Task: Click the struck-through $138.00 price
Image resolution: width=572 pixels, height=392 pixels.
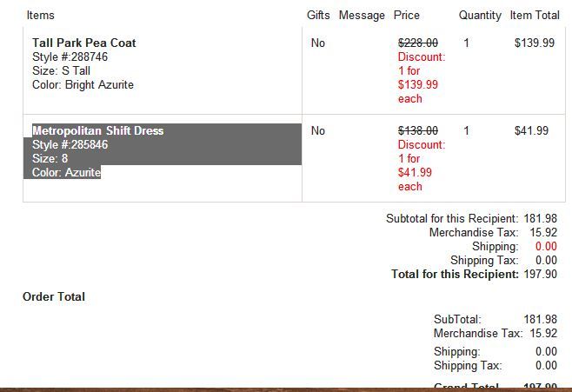Action: 418,130
